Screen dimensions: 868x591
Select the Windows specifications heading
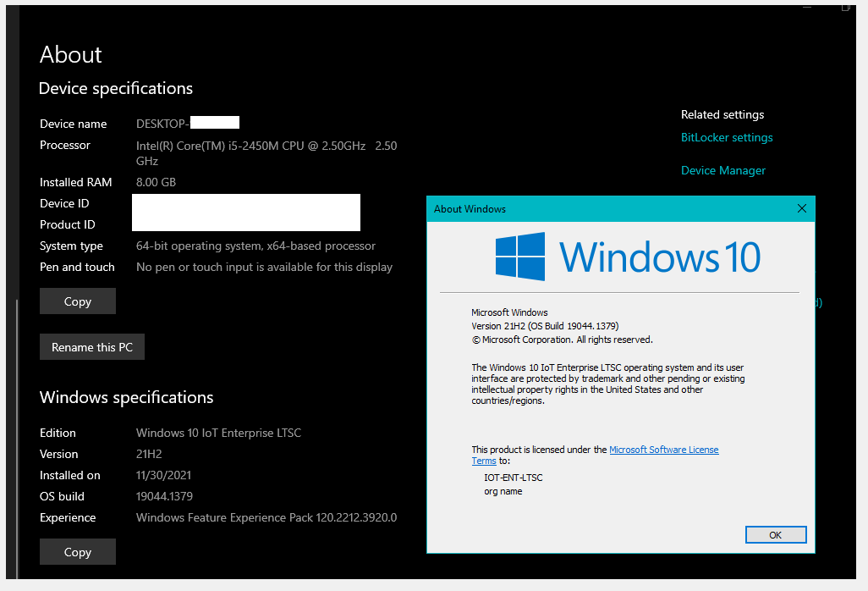[126, 398]
